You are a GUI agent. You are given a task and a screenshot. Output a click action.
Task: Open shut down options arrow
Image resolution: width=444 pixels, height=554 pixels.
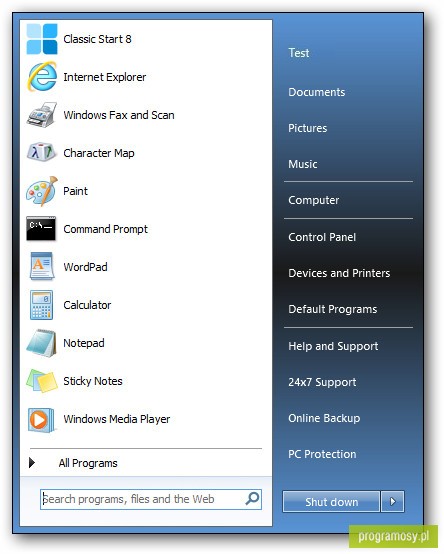click(x=392, y=501)
